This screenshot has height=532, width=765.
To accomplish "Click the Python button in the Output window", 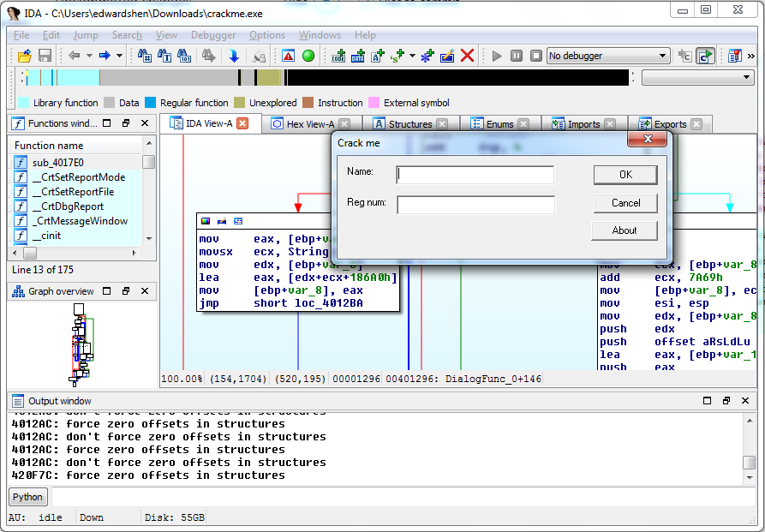I will (x=27, y=497).
